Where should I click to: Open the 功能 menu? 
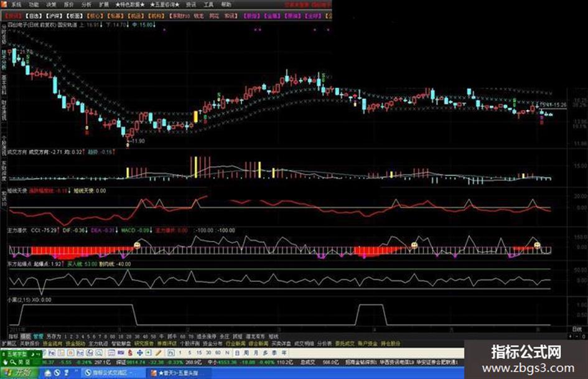[x=34, y=4]
